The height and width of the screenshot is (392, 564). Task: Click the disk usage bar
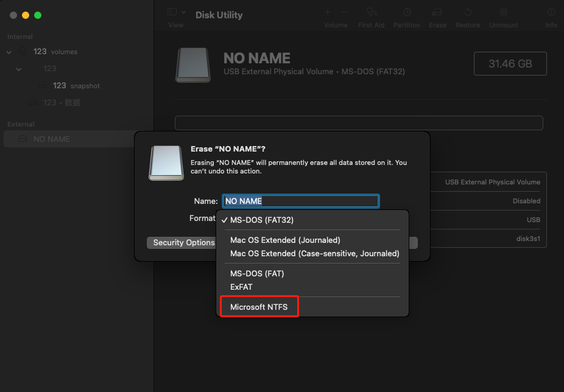359,123
